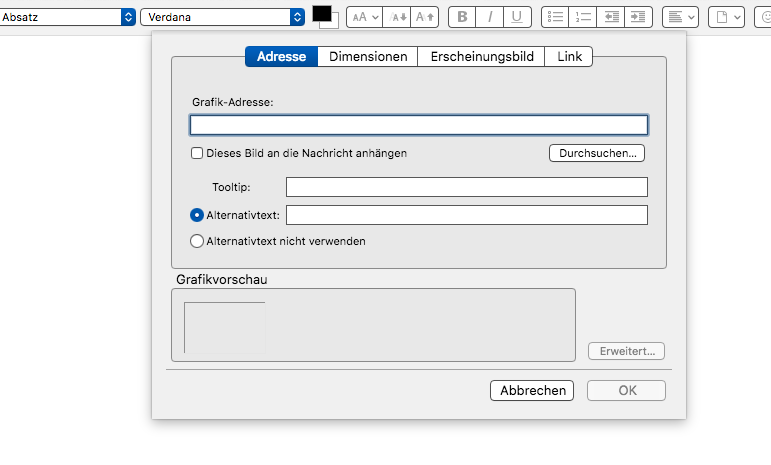The width and height of the screenshot is (771, 465).
Task: Switch to the Dimensionen tab
Action: point(368,57)
